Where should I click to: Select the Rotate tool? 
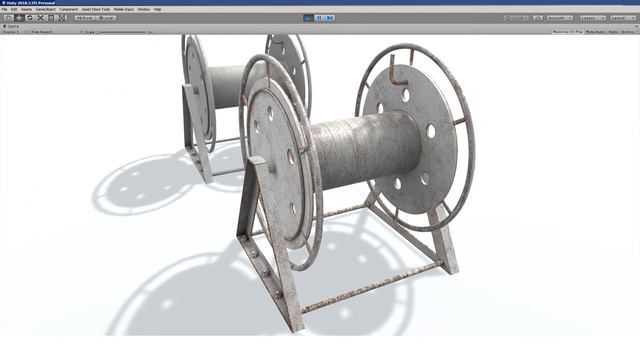click(30, 18)
